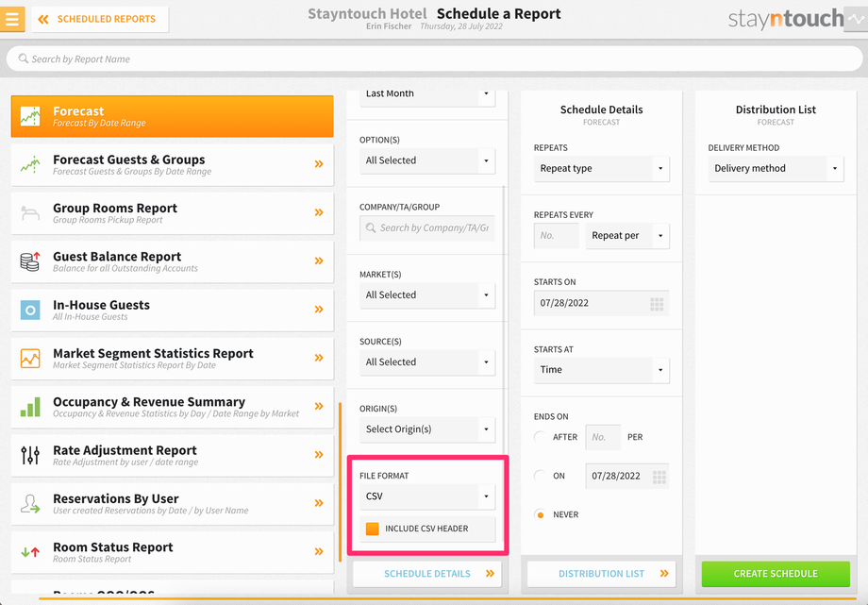Click the Company/TA/Group search field
The height and width of the screenshot is (605, 868).
[x=427, y=227]
